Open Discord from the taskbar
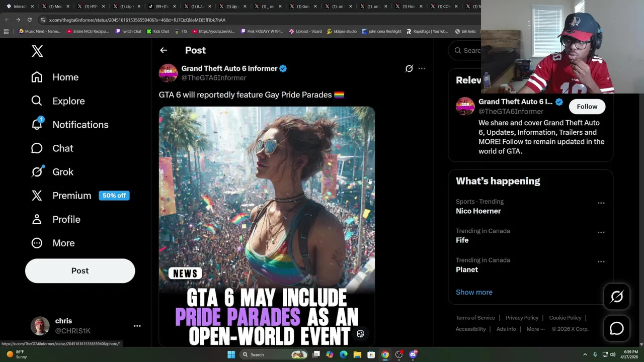Viewport: 644px width, 362px height. pos(413,354)
